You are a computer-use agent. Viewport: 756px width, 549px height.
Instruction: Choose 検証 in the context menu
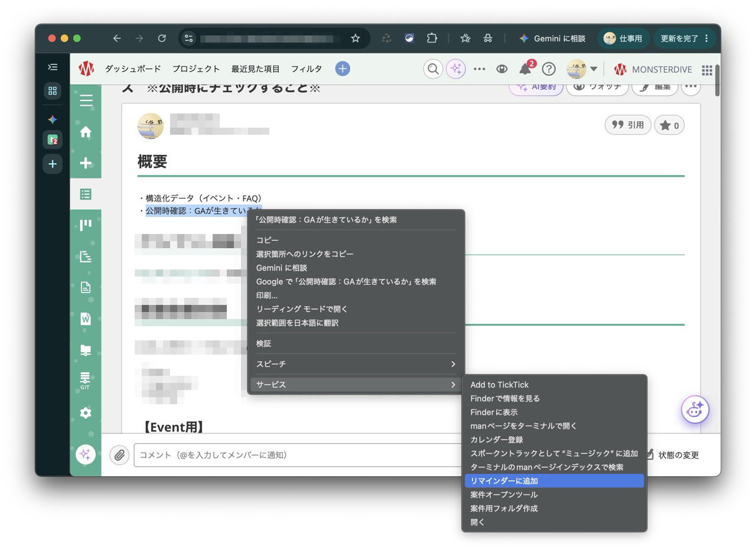pyautogui.click(x=356, y=343)
